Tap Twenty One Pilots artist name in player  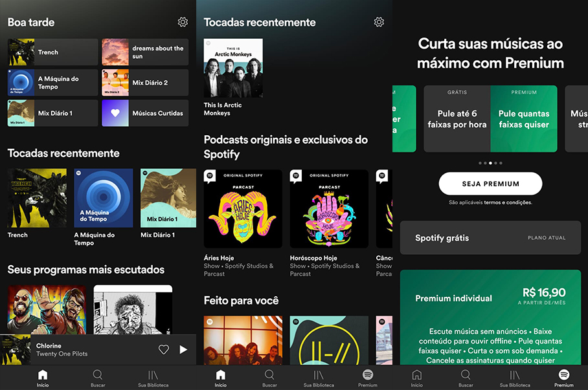click(62, 354)
